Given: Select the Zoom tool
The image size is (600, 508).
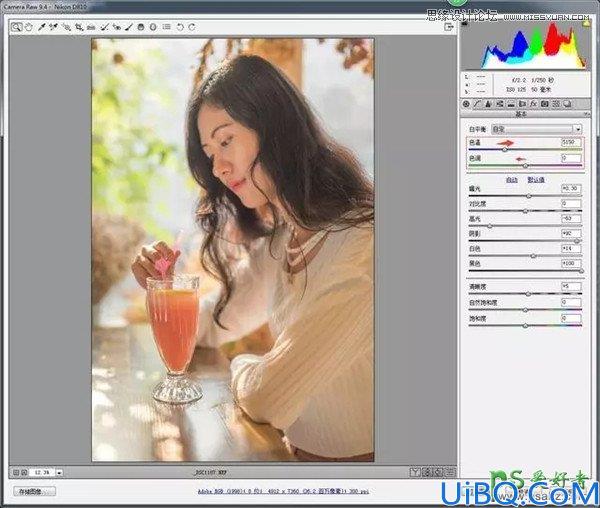Looking at the screenshot, I should (x=16, y=27).
